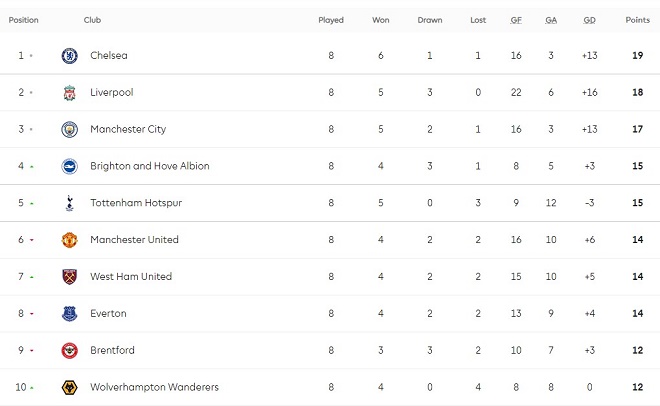Open the Wolverhampton Wanderers name link
660x406 pixels.
pos(154,387)
